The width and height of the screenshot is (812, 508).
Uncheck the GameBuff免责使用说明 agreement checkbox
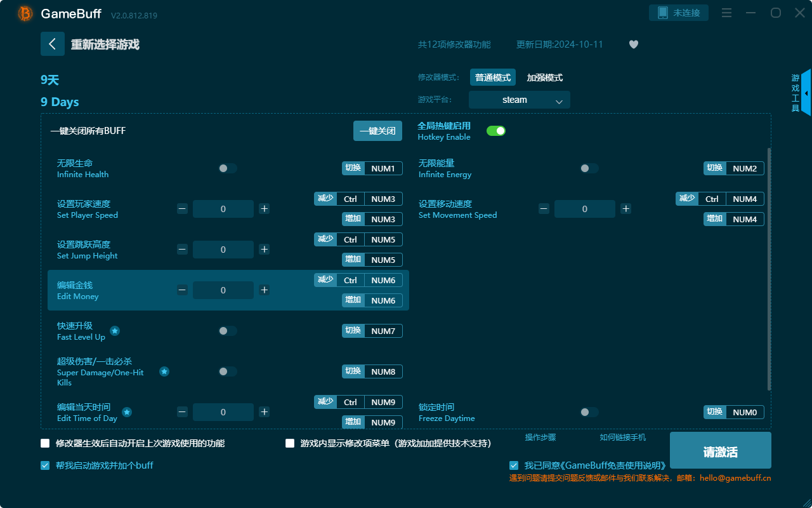click(x=513, y=465)
